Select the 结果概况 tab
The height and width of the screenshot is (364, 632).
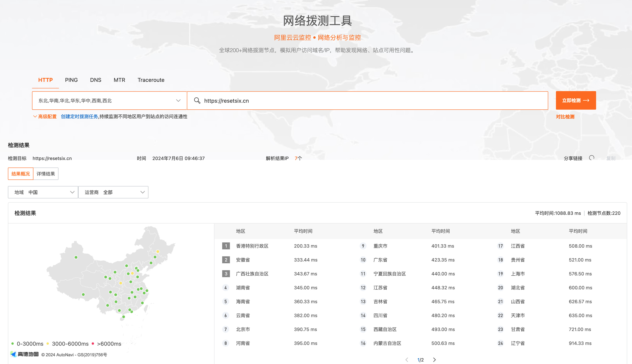[x=20, y=174]
